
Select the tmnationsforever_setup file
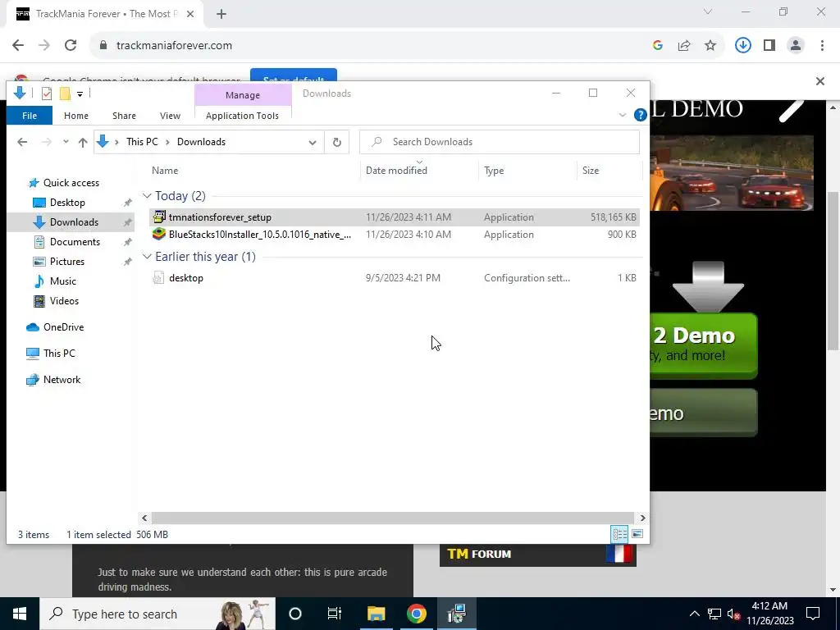[395, 217]
